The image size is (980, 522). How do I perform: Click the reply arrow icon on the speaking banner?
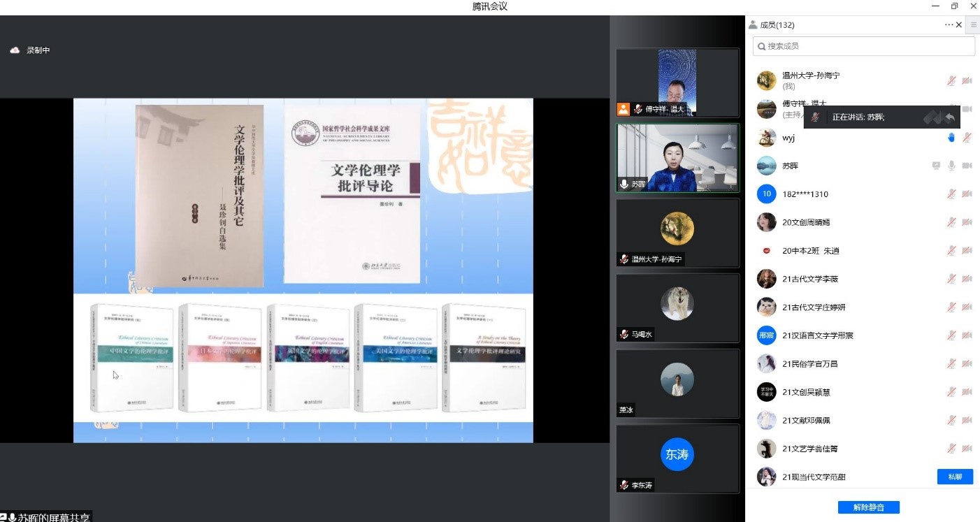949,117
